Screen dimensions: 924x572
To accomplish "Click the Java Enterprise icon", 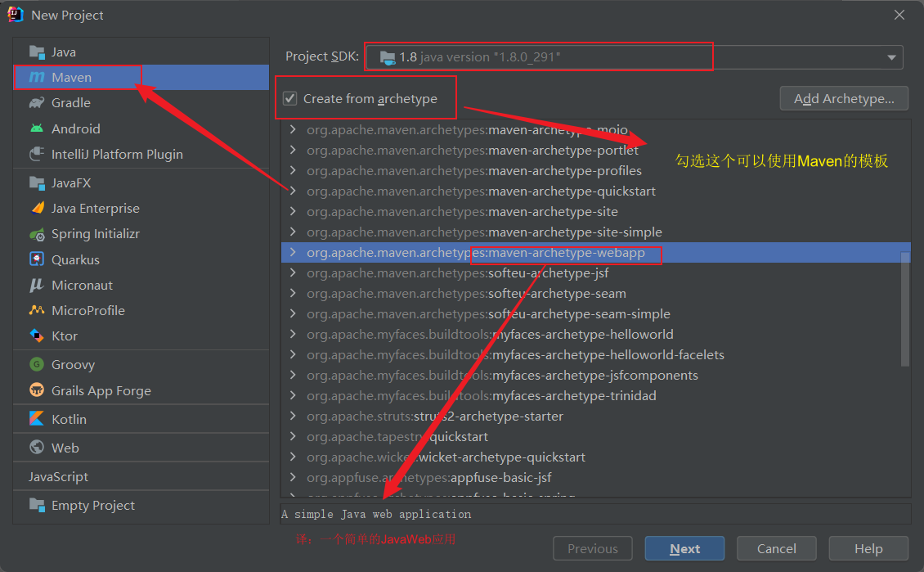I will [x=37, y=208].
